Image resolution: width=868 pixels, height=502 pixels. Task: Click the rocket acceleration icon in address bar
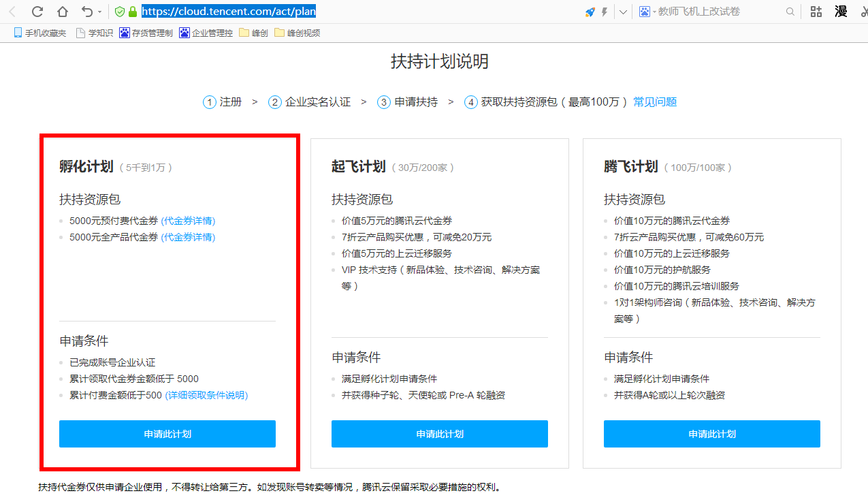pos(590,12)
